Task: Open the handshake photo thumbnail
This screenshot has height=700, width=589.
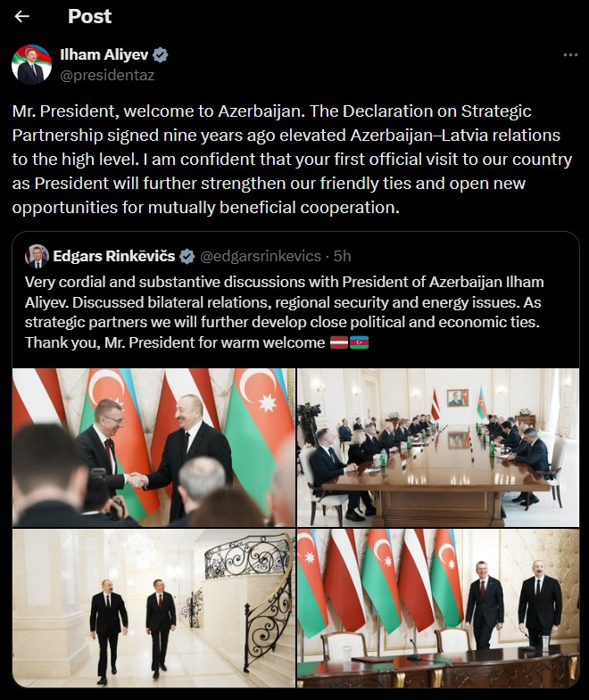Action: [x=153, y=448]
